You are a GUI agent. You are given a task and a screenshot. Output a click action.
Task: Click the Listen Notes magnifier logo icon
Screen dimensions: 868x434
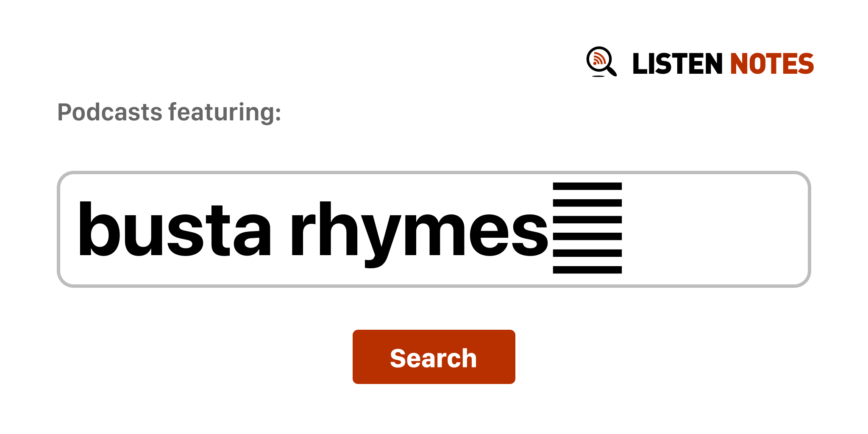point(601,61)
